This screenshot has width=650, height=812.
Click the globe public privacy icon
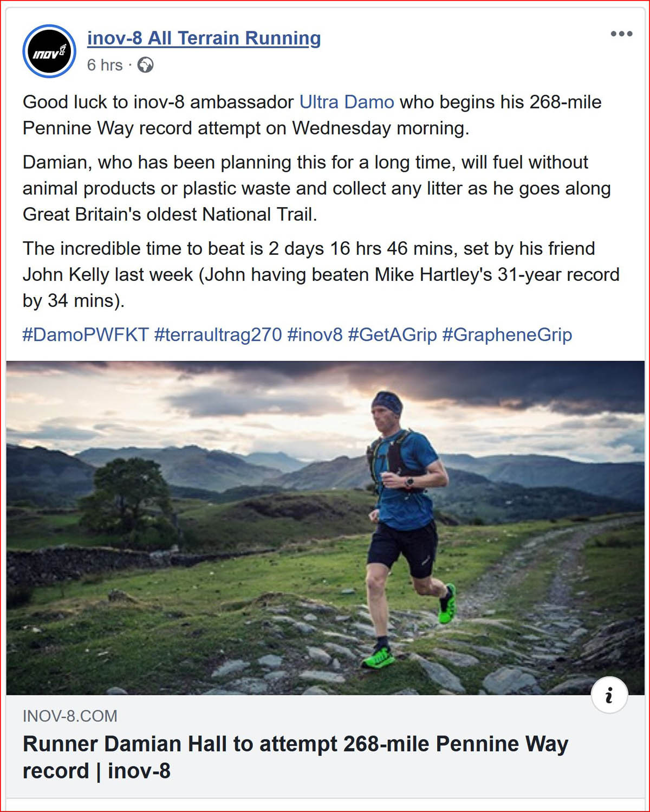(145, 65)
